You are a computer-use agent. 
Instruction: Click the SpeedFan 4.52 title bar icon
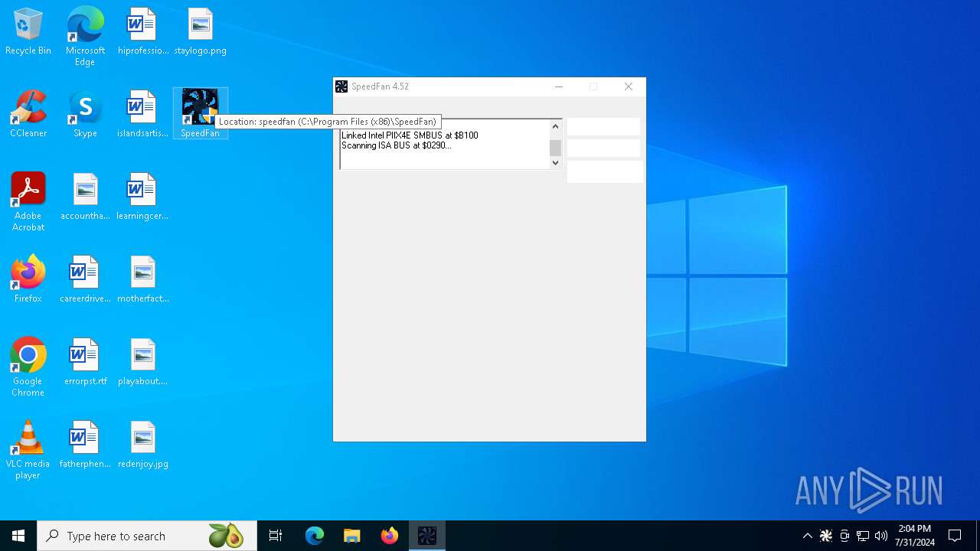click(341, 86)
